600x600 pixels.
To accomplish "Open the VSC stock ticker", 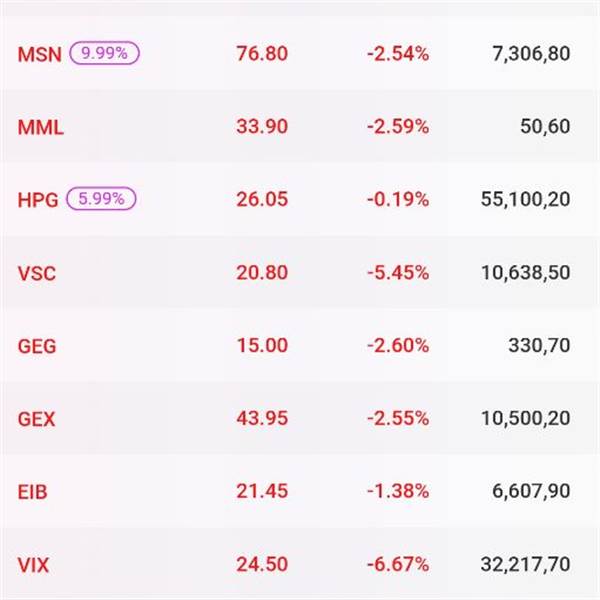I will (x=38, y=272).
